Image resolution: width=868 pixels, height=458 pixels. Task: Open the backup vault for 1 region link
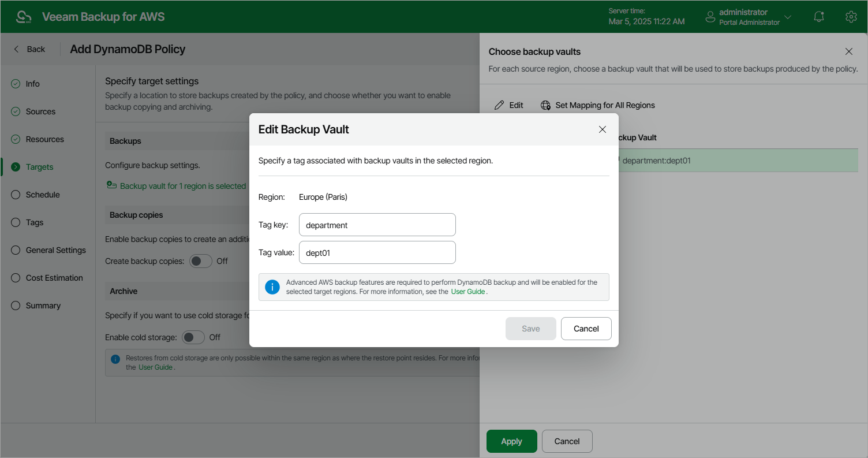183,186
